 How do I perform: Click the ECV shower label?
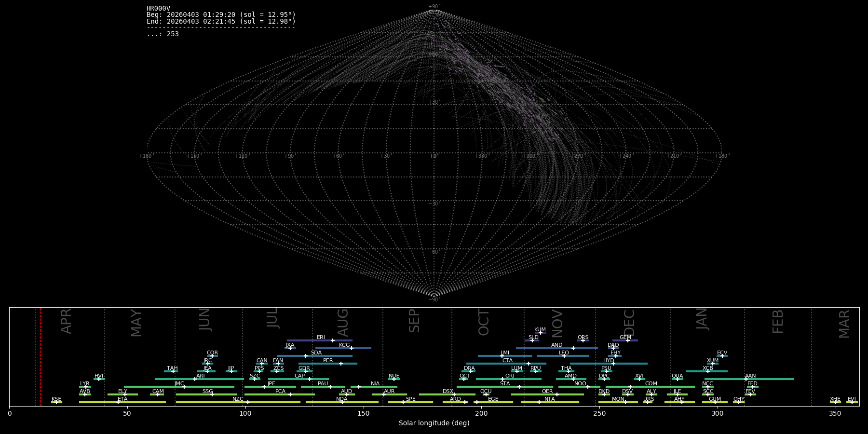722,353
